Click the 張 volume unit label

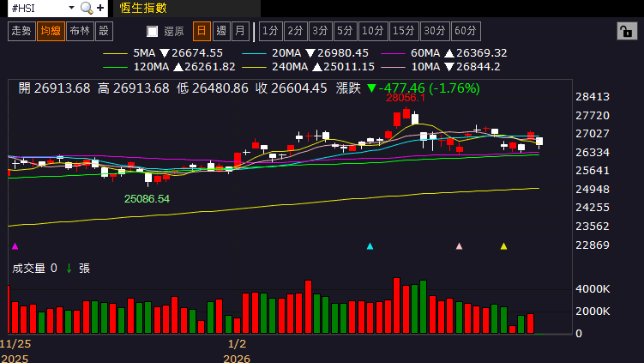pos(84,269)
